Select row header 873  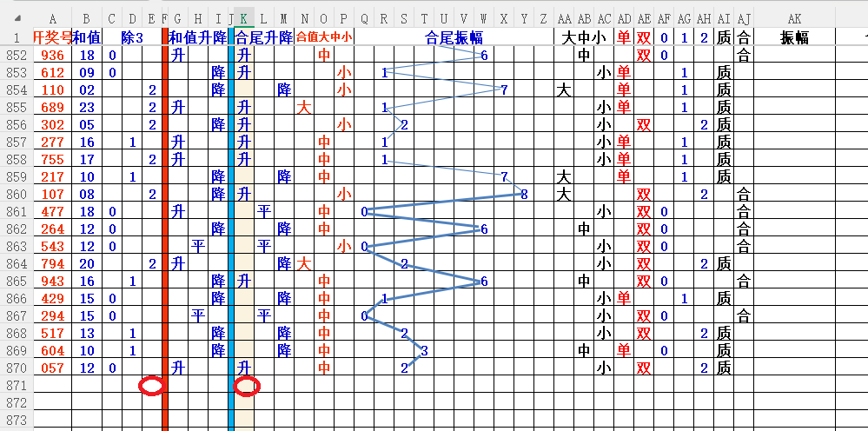pos(17,418)
